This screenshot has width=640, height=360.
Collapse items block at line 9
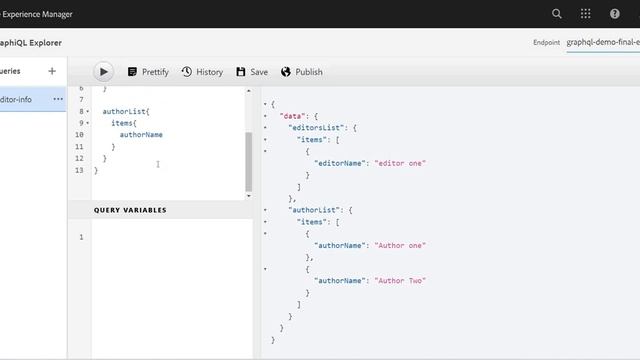tap(88, 123)
